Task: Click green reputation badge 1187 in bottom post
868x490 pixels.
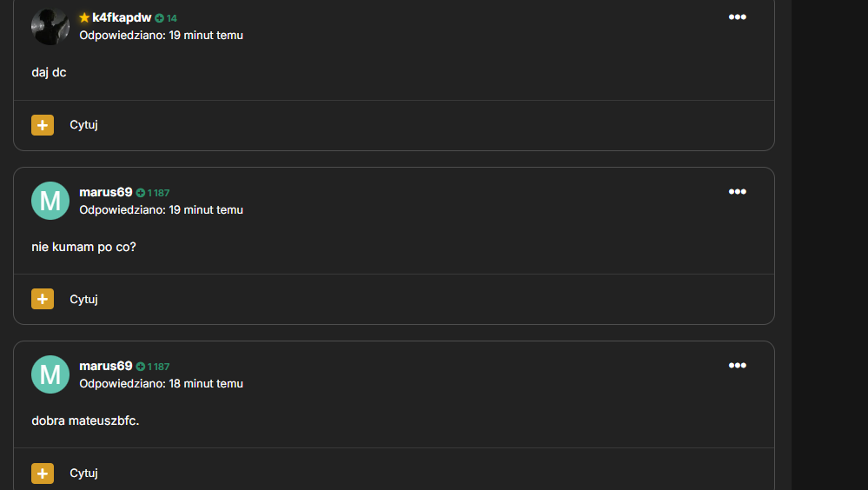Action: [x=153, y=367]
